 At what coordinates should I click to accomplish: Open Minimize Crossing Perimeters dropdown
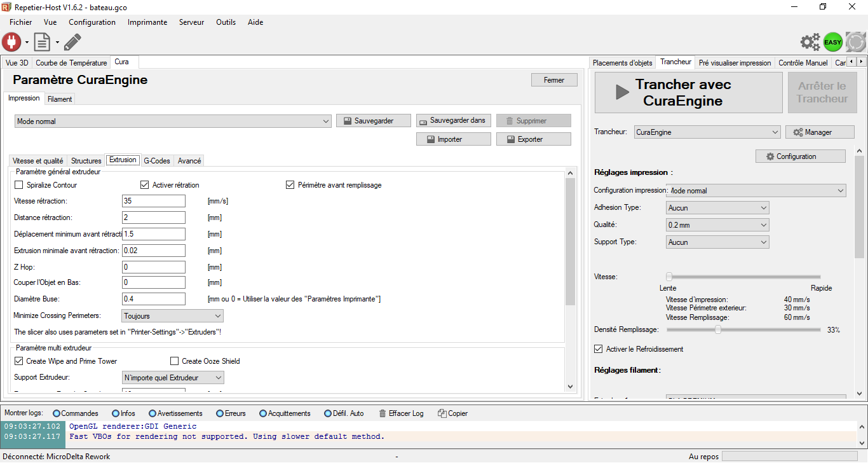pyautogui.click(x=172, y=316)
